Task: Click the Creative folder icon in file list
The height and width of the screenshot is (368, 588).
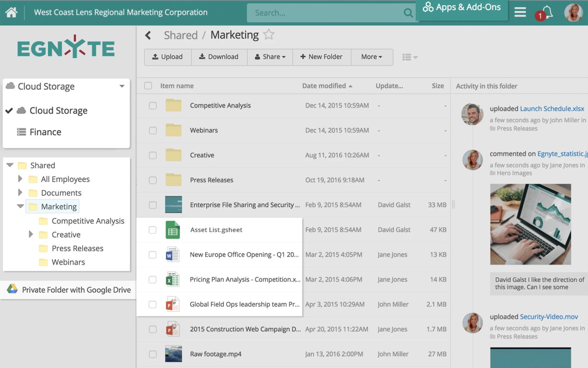Action: (173, 155)
